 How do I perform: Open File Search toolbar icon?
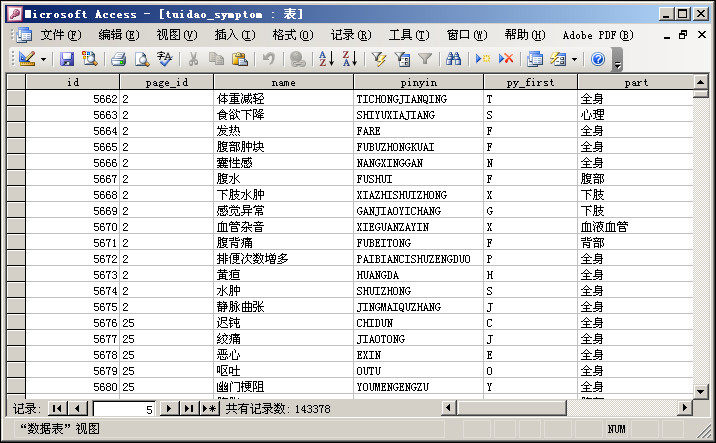tap(90, 58)
